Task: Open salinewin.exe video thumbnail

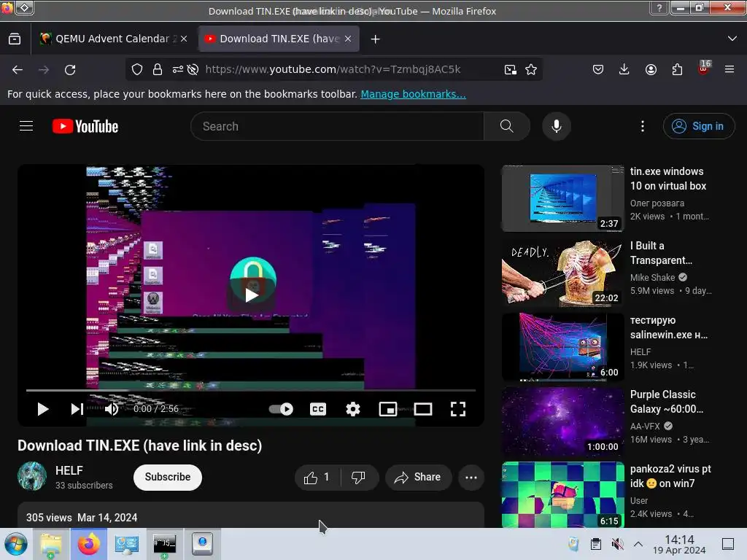Action: click(562, 348)
